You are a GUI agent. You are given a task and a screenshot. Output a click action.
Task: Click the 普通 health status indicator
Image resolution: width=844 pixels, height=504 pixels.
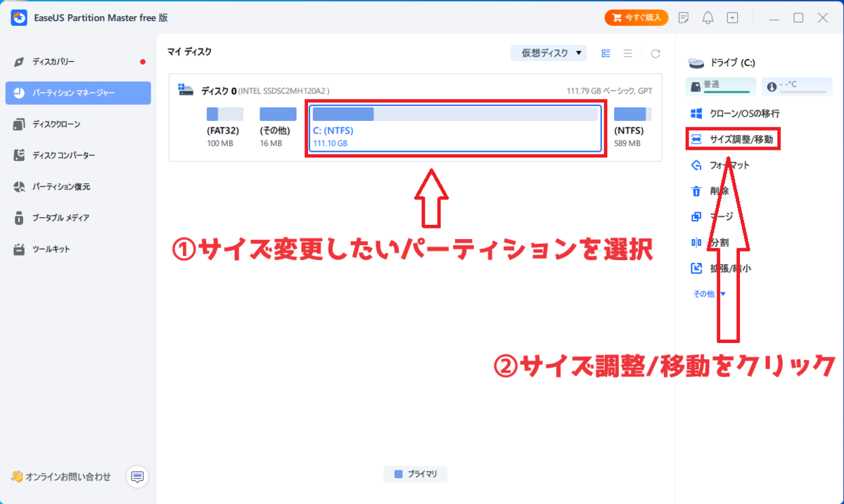tap(721, 86)
